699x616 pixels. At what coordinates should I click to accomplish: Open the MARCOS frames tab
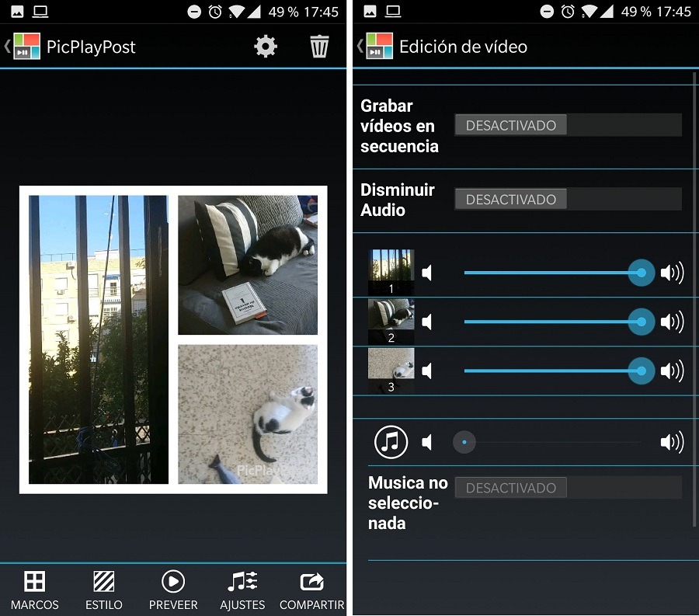click(x=34, y=590)
